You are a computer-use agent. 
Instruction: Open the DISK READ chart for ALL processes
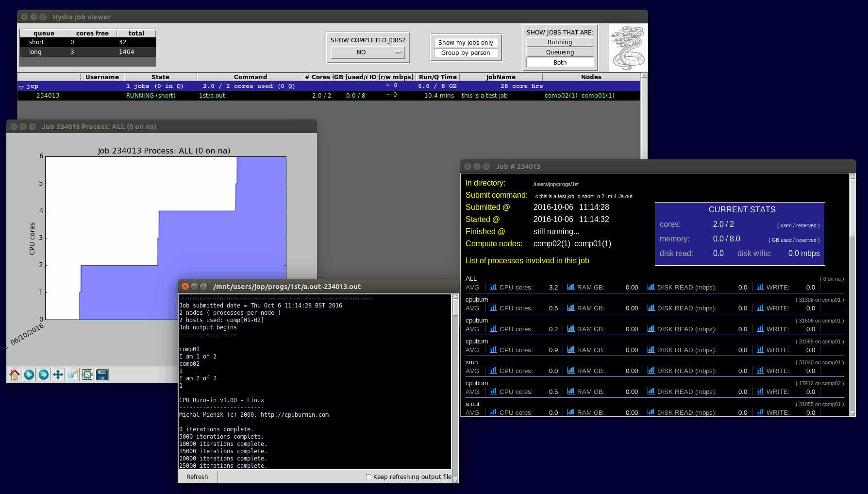coord(651,287)
